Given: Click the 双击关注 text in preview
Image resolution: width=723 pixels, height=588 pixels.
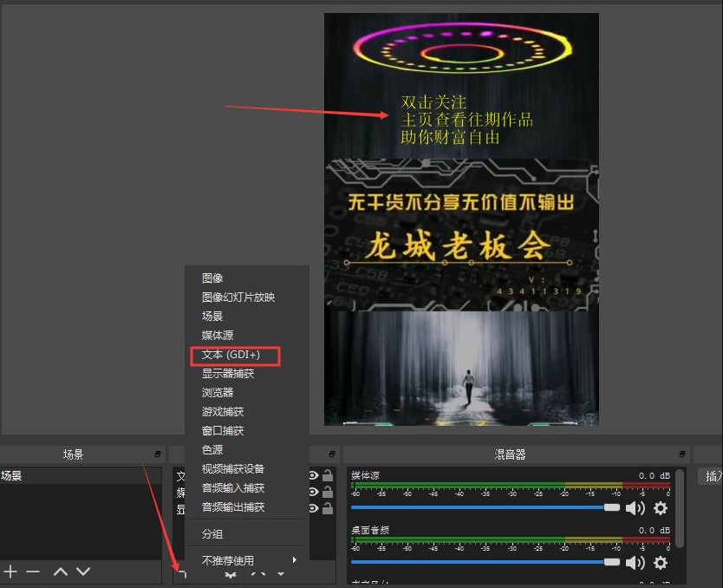Looking at the screenshot, I should click(x=433, y=102).
